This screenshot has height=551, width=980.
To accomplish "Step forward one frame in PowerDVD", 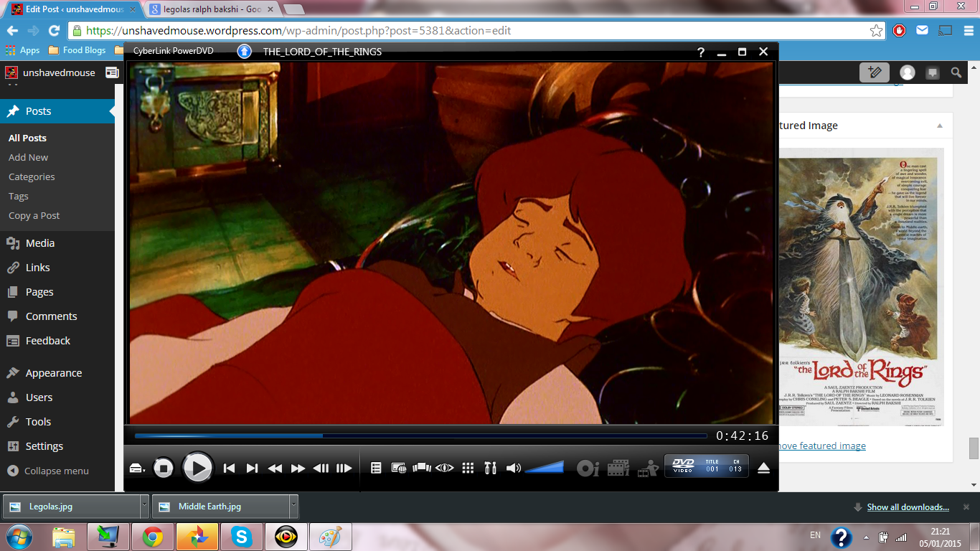I will (344, 468).
